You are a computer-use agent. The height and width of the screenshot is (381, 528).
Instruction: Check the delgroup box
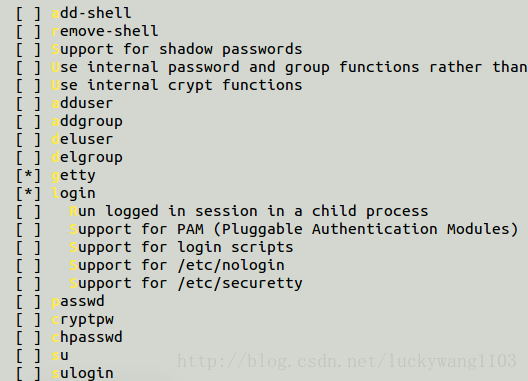pos(29,157)
